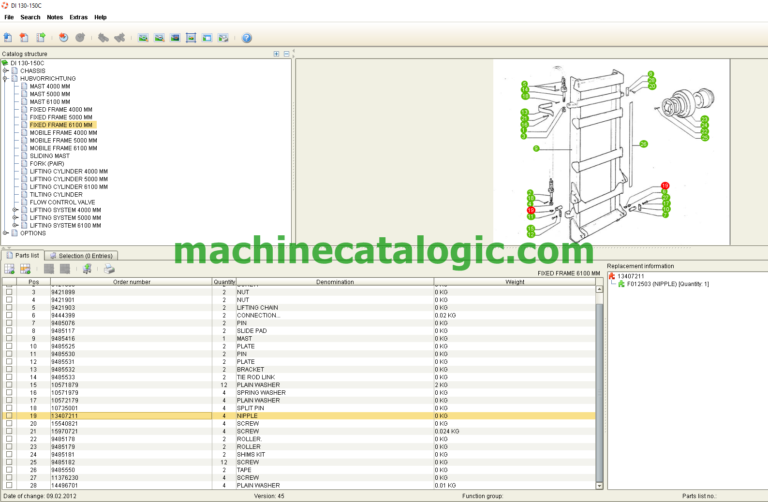Click red callout 19 at diagram right side
This screenshot has height=502, width=768.
665,186
